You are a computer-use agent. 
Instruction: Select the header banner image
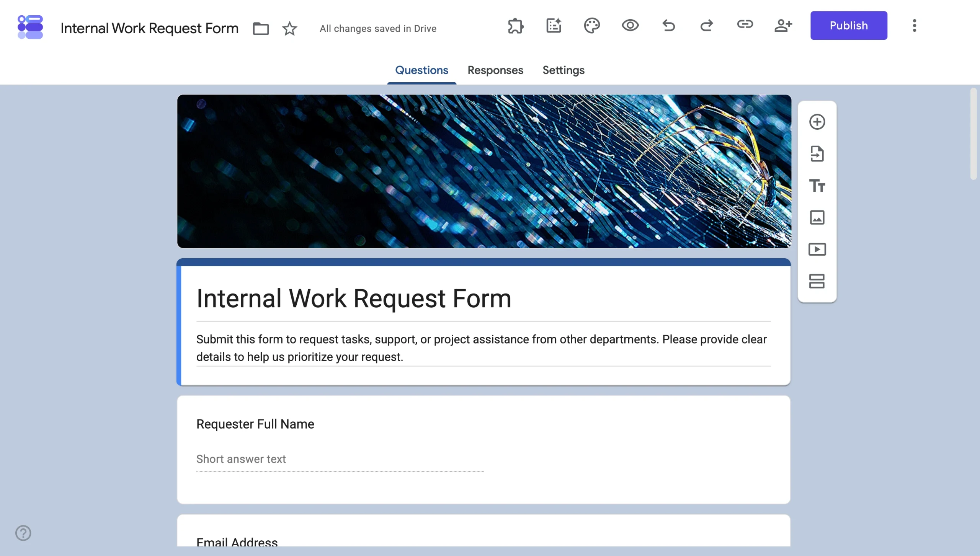tap(484, 171)
